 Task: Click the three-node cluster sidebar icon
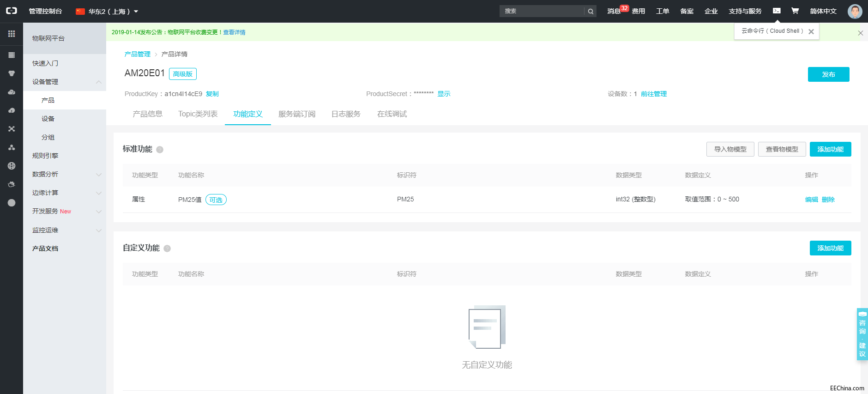12,147
